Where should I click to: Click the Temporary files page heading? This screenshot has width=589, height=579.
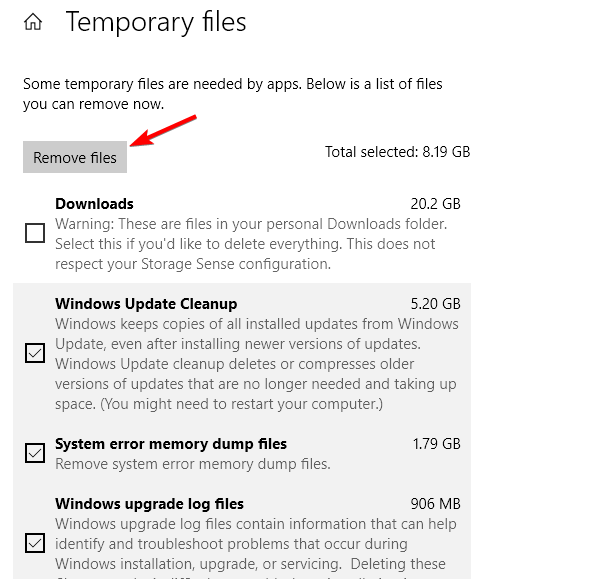coord(156,22)
